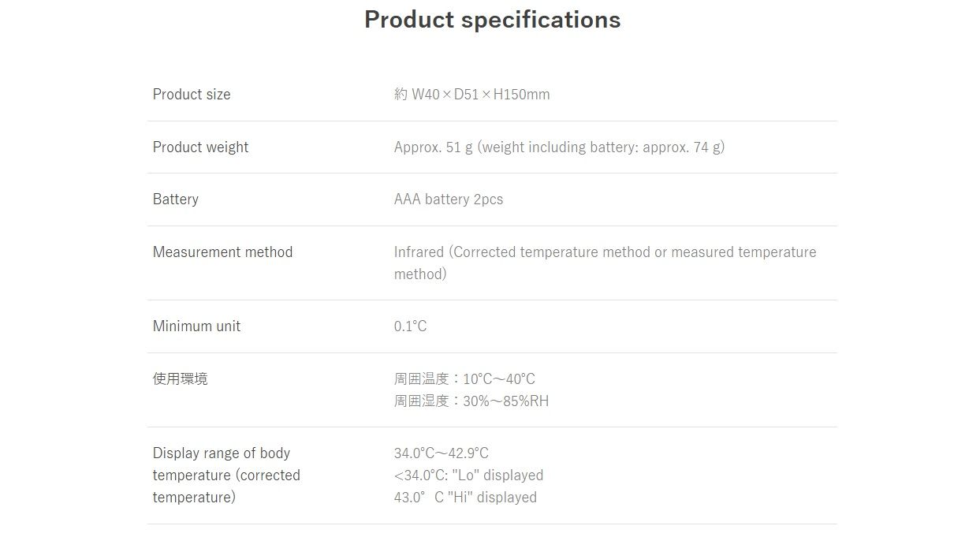Click the Measurement method label

[x=222, y=252]
